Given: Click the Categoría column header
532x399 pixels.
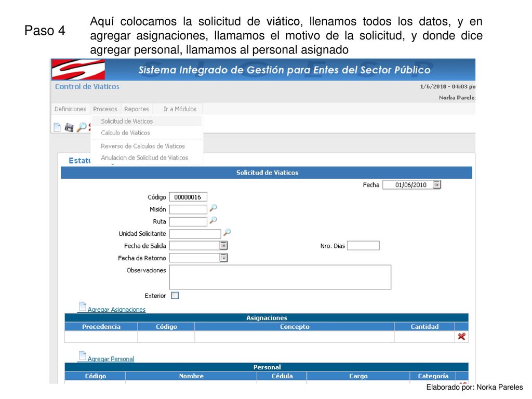Looking at the screenshot, I should [433, 376].
